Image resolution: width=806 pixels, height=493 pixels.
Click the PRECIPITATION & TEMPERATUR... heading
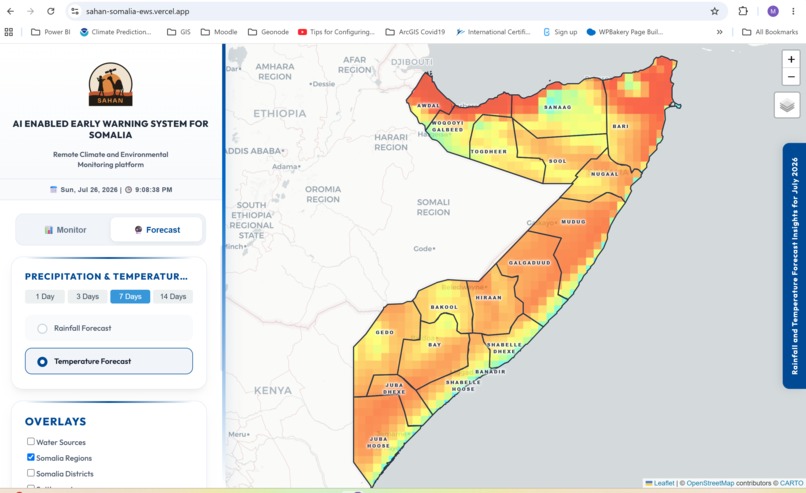[x=106, y=277]
